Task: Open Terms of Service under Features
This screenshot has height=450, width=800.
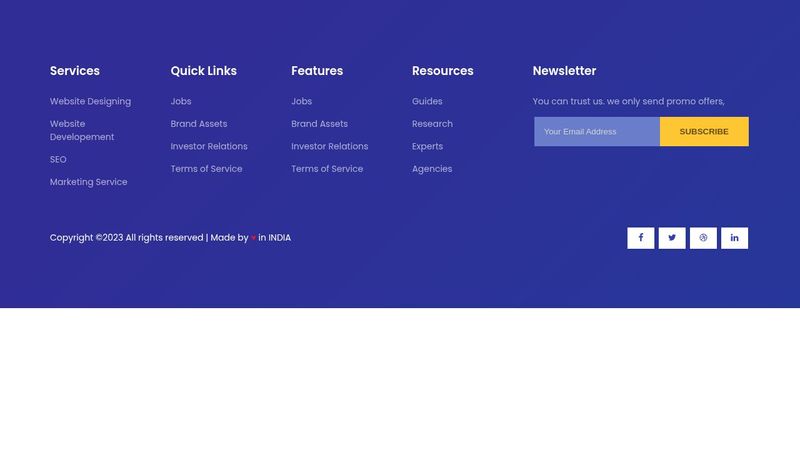Action: click(x=327, y=169)
